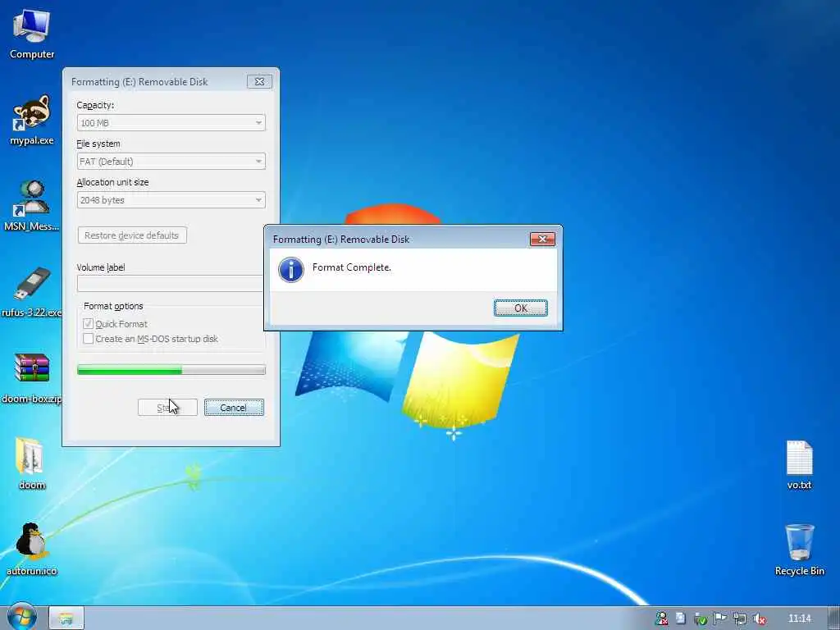Click the blue information icon in dialog
Viewport: 840px width, 630px height.
point(291,269)
